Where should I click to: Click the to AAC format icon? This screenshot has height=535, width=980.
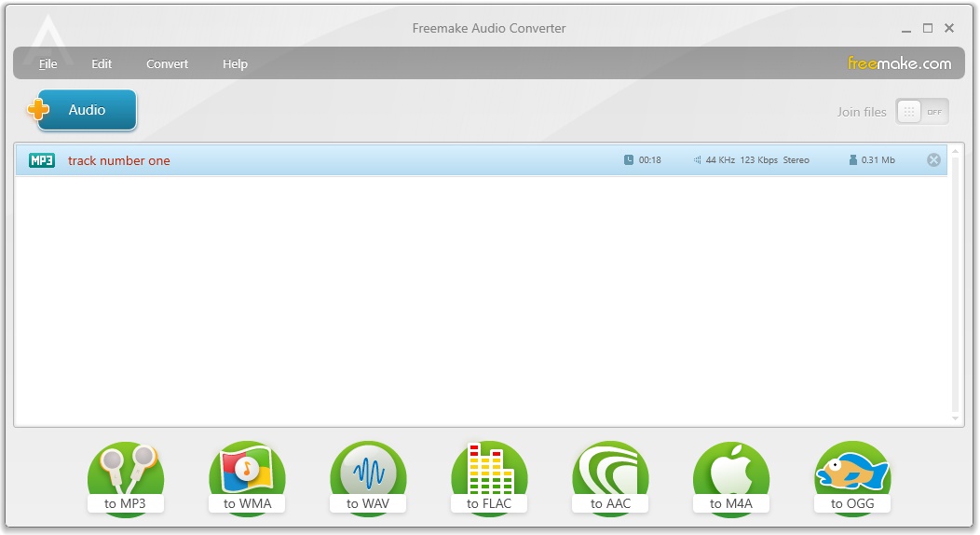(610, 479)
